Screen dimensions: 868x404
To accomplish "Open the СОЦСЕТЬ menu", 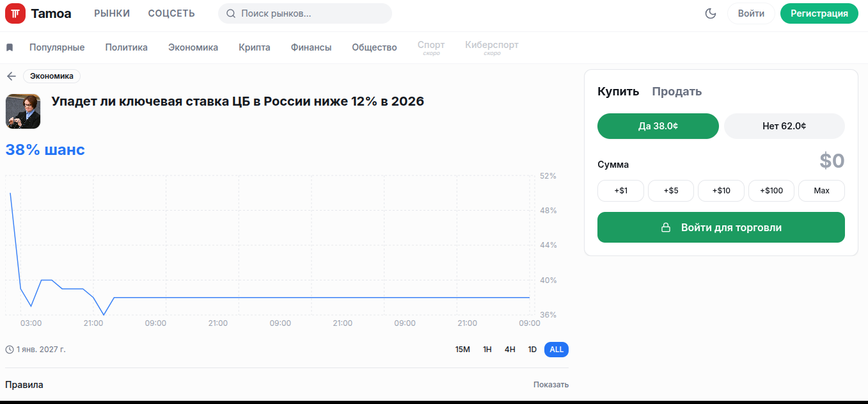I will click(171, 12).
